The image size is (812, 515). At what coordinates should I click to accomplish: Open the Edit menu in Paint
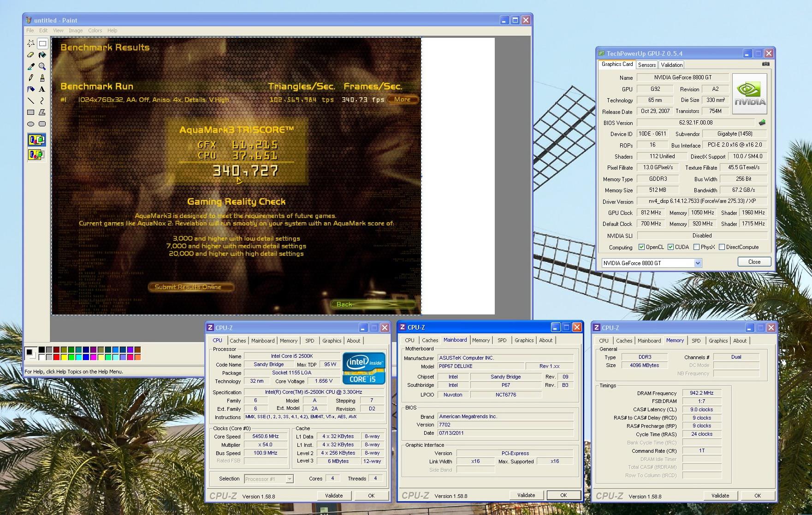43,30
